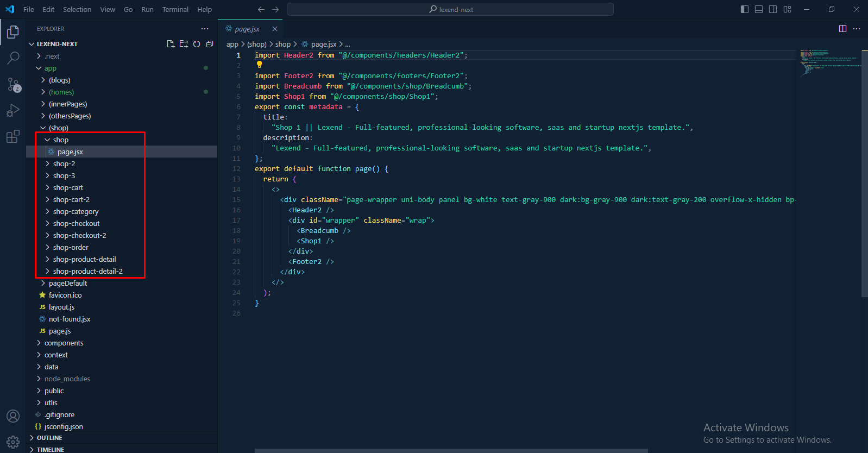Open layout.js file in Explorer
The image size is (868, 453).
pos(61,307)
